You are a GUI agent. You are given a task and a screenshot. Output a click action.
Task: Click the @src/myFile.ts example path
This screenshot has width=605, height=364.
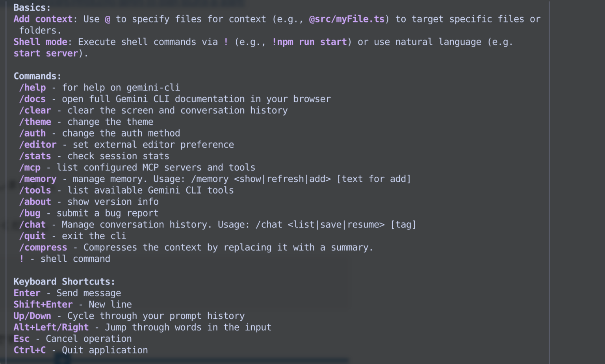pyautogui.click(x=347, y=19)
